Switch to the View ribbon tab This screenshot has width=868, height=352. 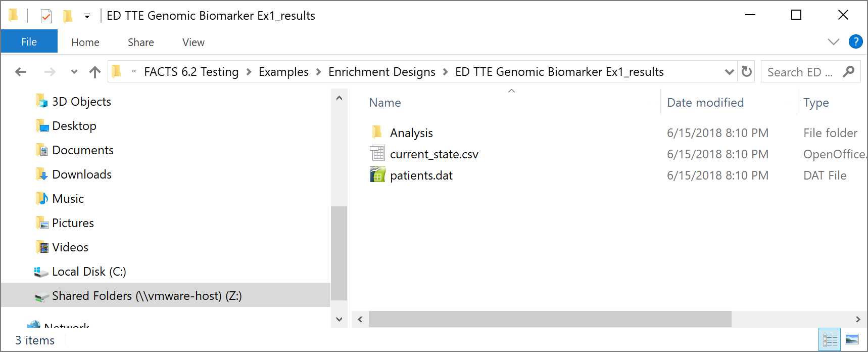click(193, 42)
